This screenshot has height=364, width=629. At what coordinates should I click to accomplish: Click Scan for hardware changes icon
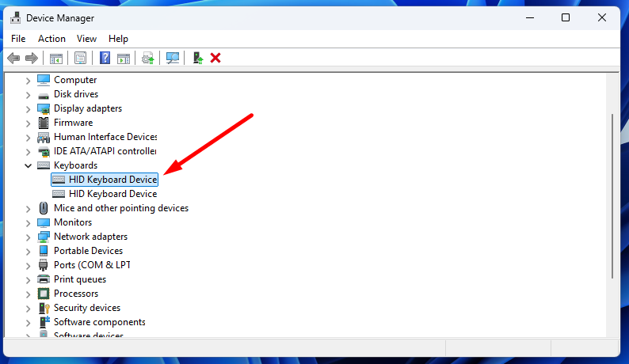tap(172, 58)
